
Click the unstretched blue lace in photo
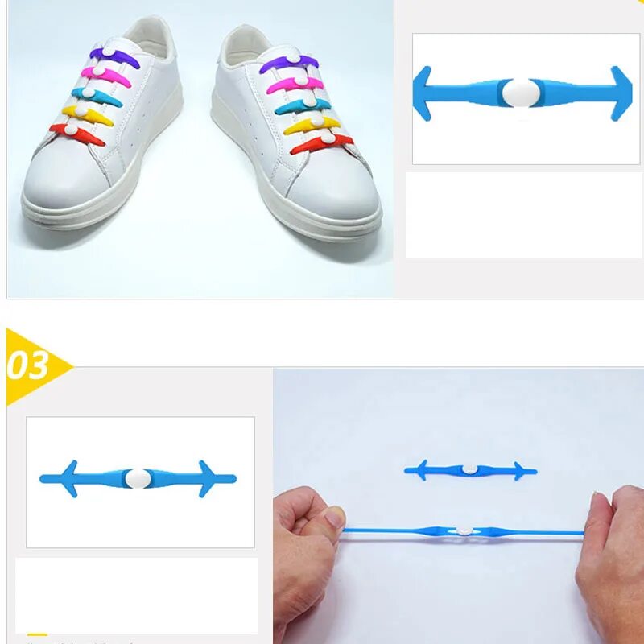[470, 470]
